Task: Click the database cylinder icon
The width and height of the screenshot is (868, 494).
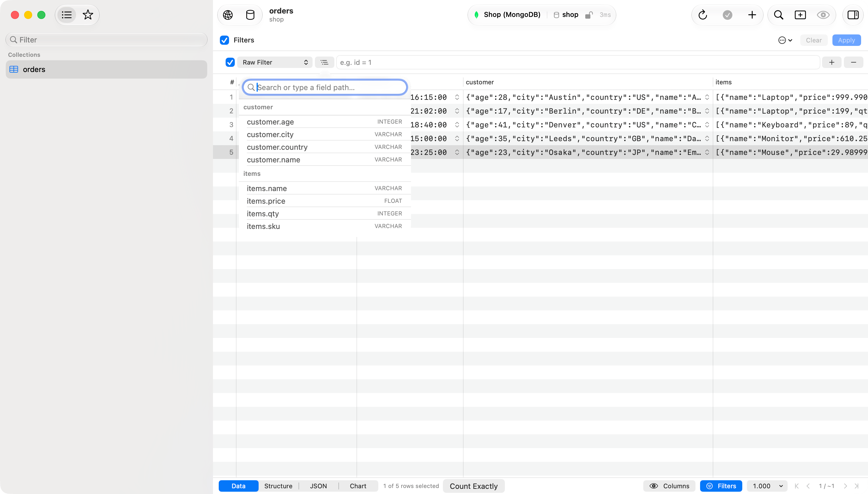Action: pyautogui.click(x=250, y=15)
